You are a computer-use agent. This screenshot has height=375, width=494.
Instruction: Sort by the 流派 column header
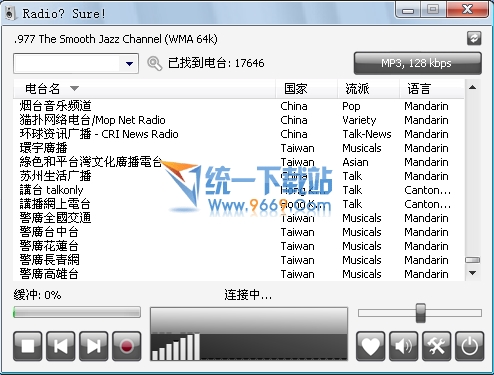click(369, 89)
